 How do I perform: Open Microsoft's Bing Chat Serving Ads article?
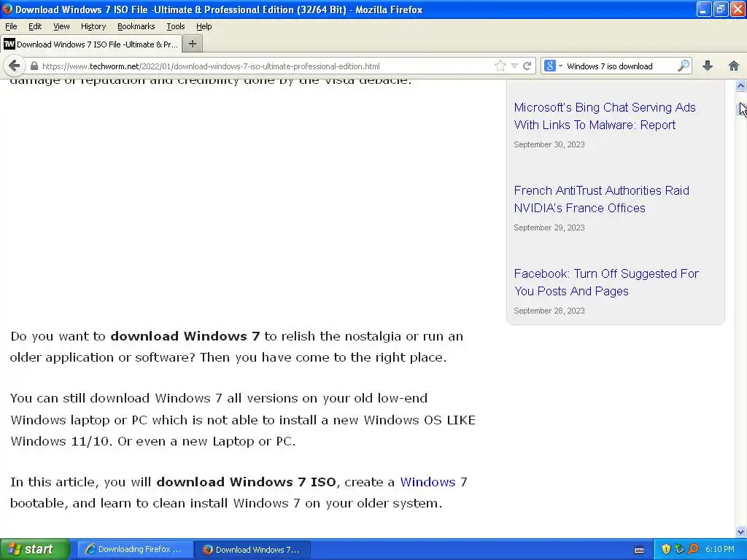(x=605, y=116)
